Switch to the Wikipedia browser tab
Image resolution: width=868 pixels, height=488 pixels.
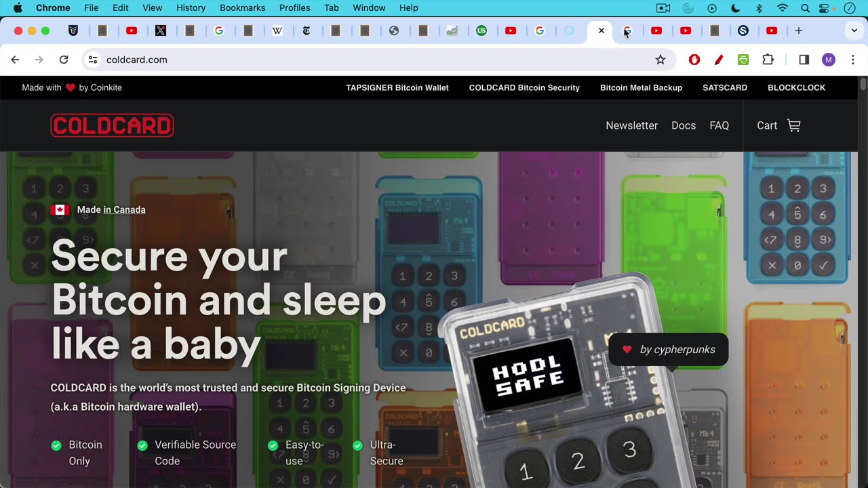pos(277,30)
